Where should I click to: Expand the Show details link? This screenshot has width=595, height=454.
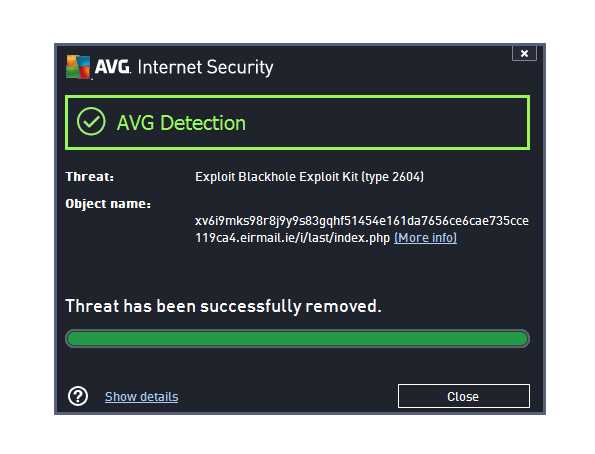(142, 397)
